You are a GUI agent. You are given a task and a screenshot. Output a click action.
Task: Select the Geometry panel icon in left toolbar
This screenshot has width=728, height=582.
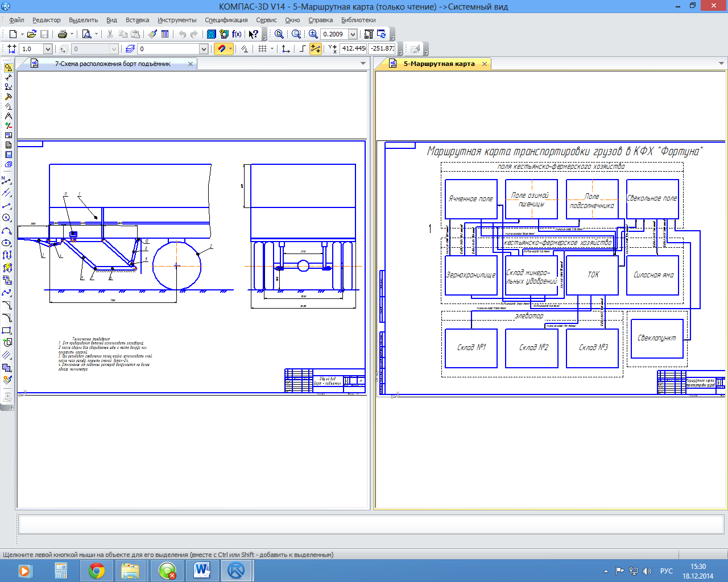(x=8, y=68)
